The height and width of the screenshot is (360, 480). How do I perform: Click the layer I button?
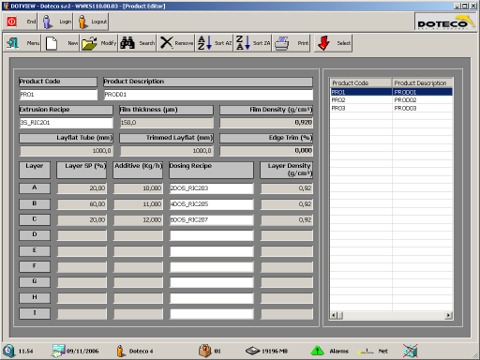[x=35, y=313]
